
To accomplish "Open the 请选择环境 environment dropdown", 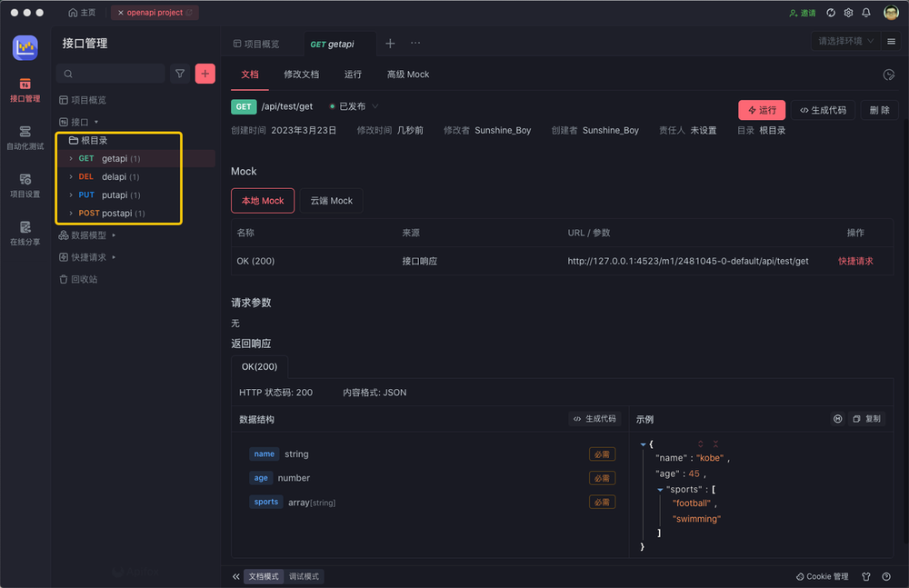I will click(x=845, y=41).
